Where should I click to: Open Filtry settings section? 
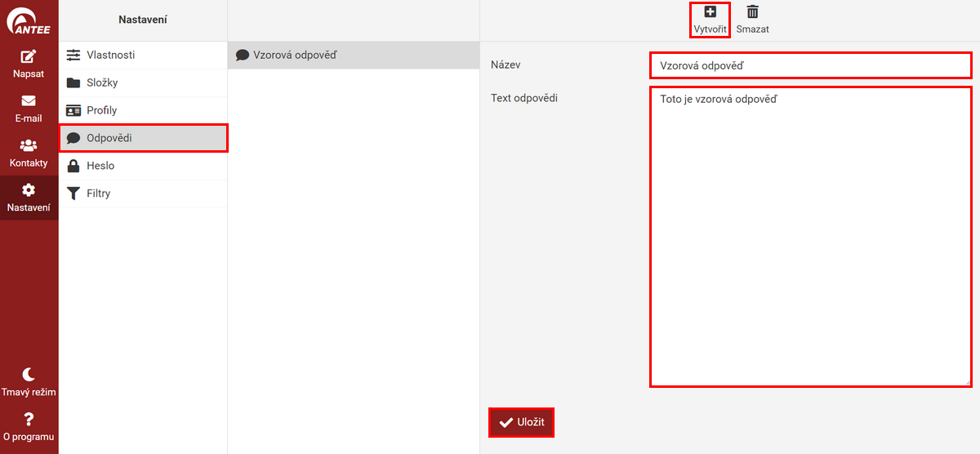click(x=98, y=194)
